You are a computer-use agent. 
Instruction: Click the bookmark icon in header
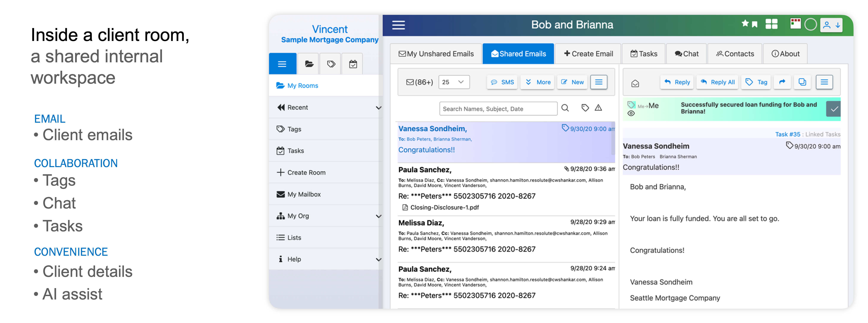click(755, 24)
